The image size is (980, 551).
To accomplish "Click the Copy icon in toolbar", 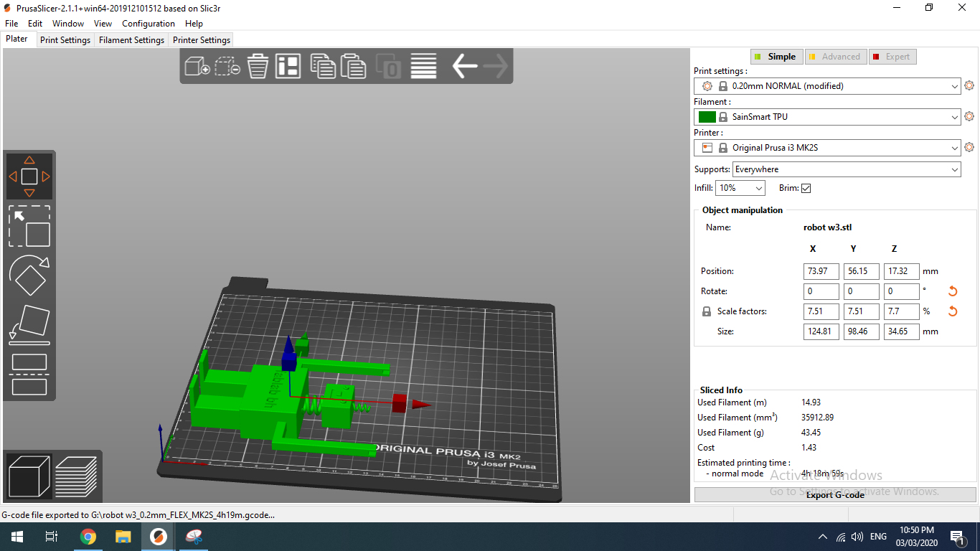I will pos(323,66).
